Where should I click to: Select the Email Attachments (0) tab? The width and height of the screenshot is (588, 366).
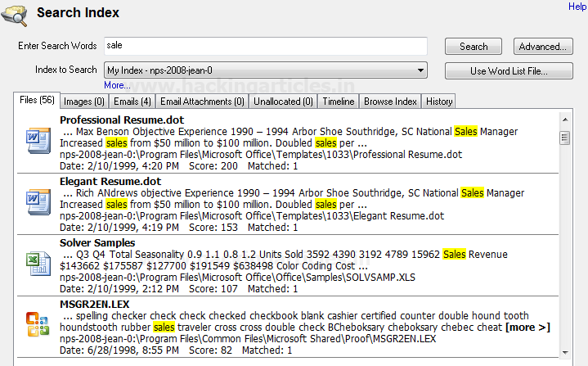pos(202,102)
